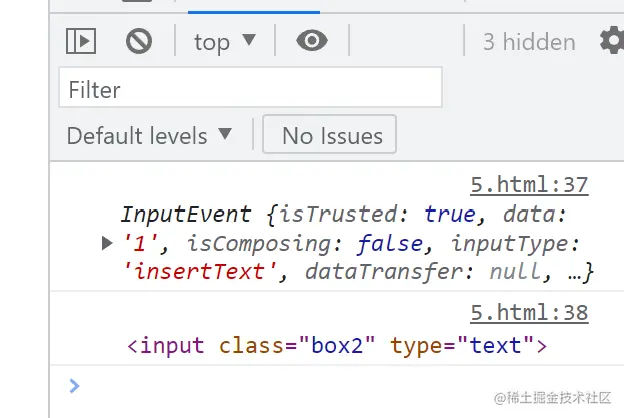This screenshot has height=418, width=624.
Task: Open the top JavaScript context dropdown
Action: 224,41
